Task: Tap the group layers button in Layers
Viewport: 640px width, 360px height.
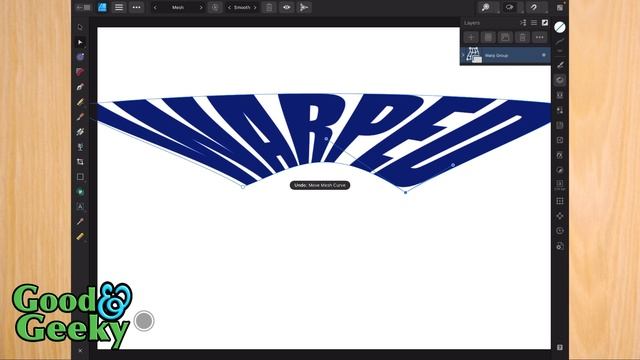Action: coord(505,38)
